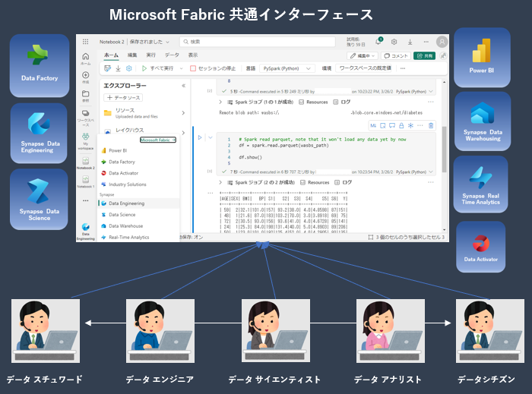This screenshot has width=532, height=394.
Task: Expand the レイクハウス lakehouse chevron
Action: click(x=183, y=132)
